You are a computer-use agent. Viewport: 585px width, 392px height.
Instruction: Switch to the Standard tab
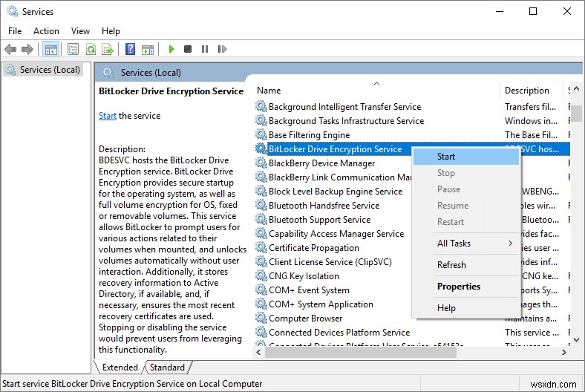pos(167,367)
